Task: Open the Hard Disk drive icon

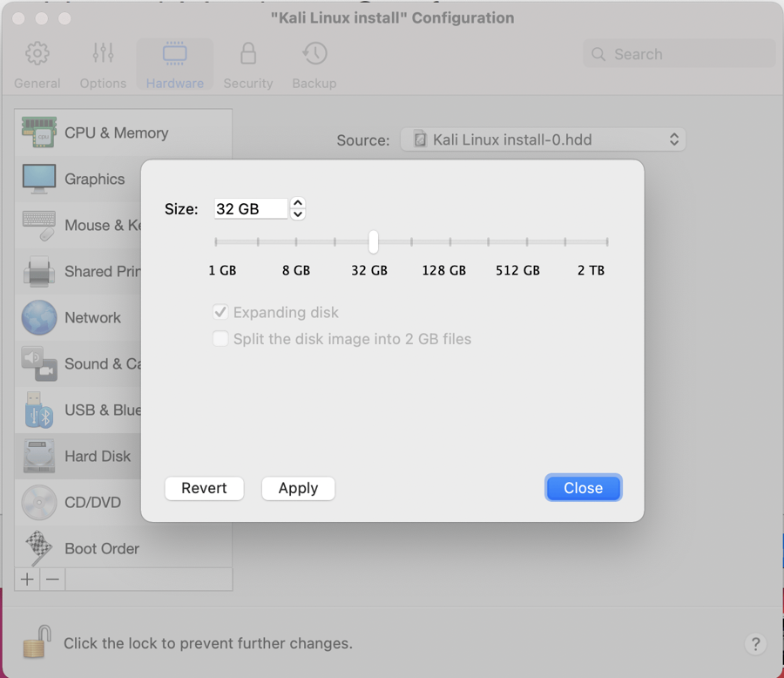Action: (39, 456)
